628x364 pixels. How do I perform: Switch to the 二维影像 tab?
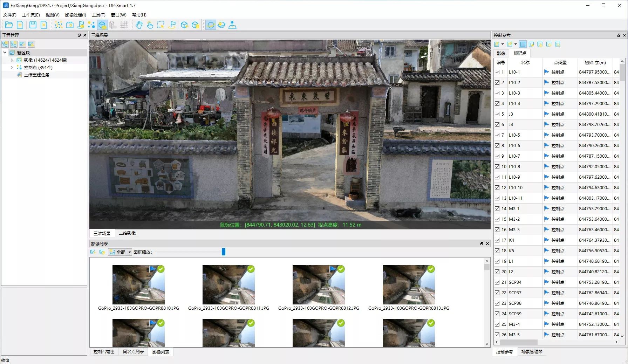[127, 233]
